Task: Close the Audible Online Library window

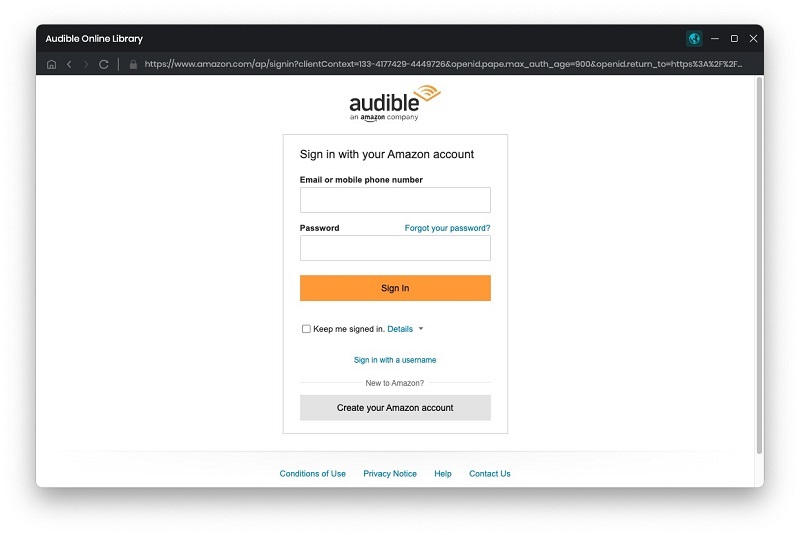Action: click(753, 38)
